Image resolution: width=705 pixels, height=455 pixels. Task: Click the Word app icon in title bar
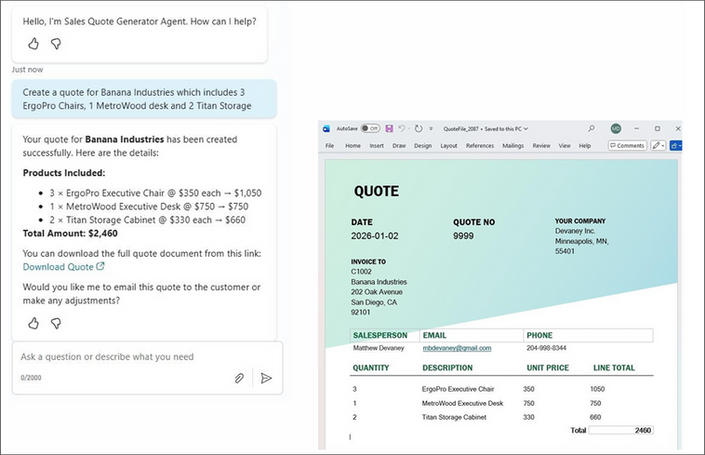pyautogui.click(x=326, y=129)
